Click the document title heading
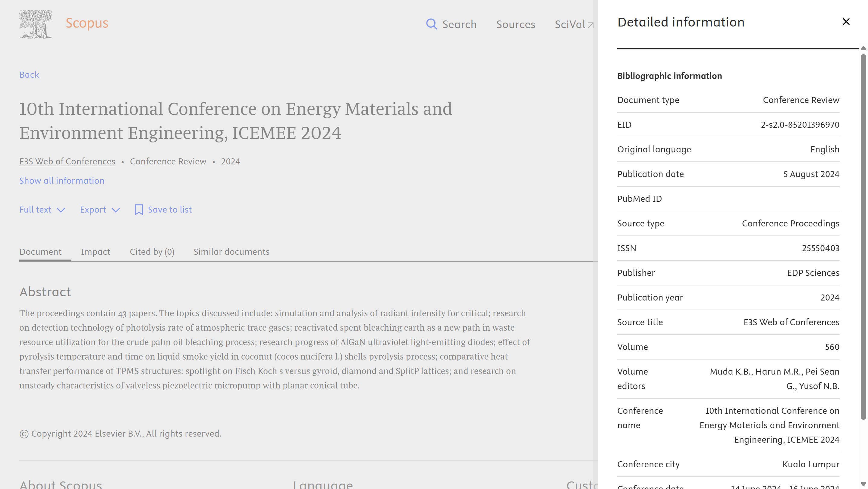The height and width of the screenshot is (489, 868). tap(236, 121)
